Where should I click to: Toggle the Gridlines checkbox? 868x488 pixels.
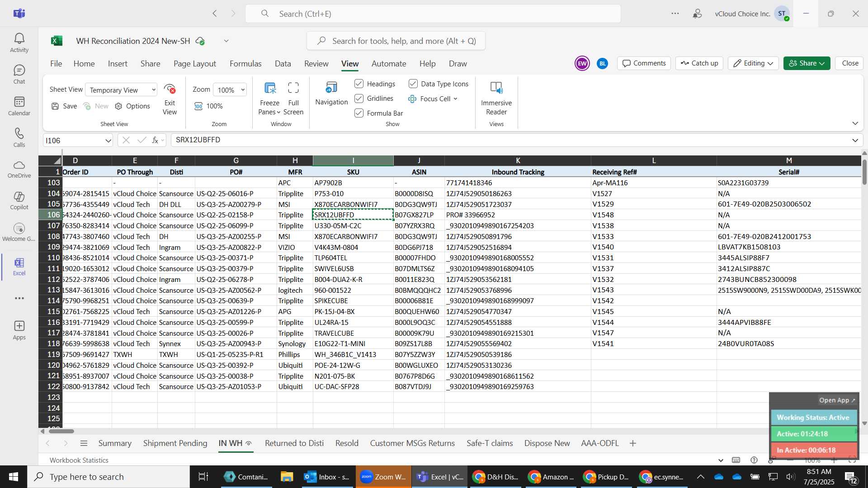point(359,99)
